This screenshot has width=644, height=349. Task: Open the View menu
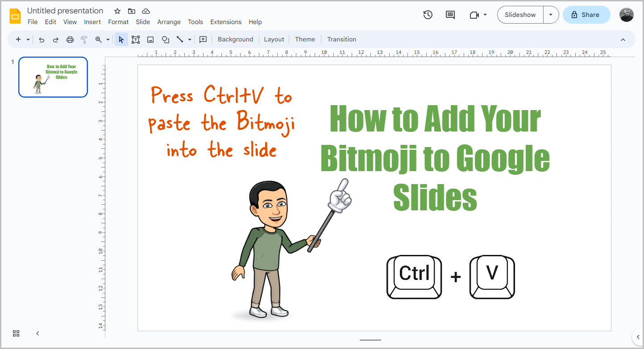(70, 22)
